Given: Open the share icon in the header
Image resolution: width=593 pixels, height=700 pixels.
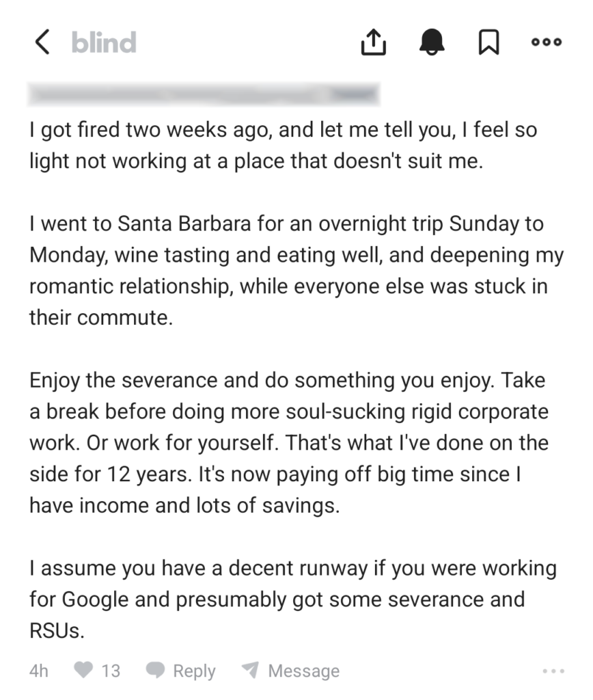Looking at the screenshot, I should tap(373, 42).
